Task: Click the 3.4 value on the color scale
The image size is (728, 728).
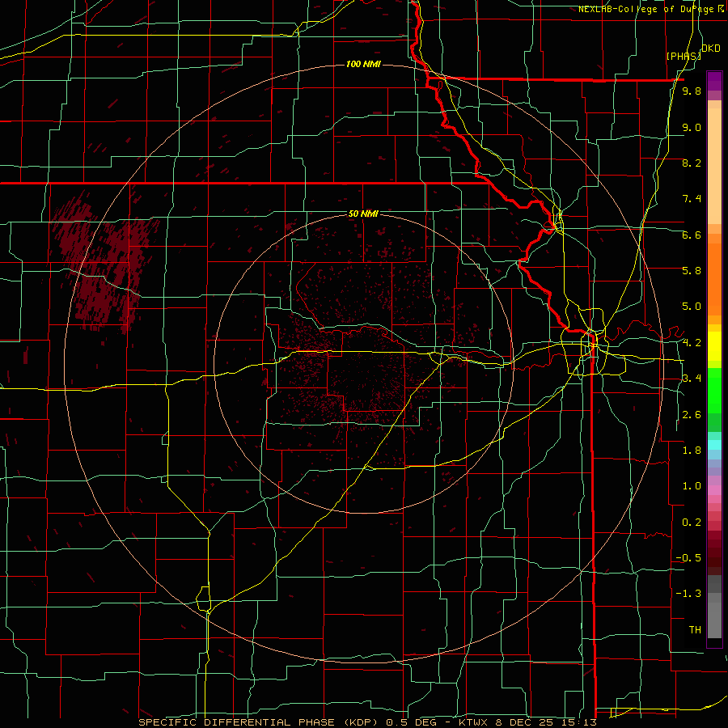Action: [x=692, y=379]
